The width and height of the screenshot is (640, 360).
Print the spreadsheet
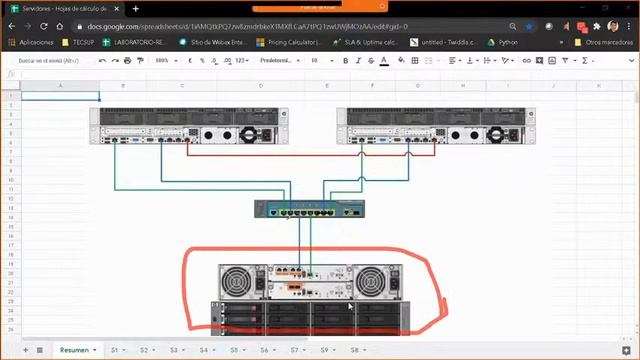128,60
